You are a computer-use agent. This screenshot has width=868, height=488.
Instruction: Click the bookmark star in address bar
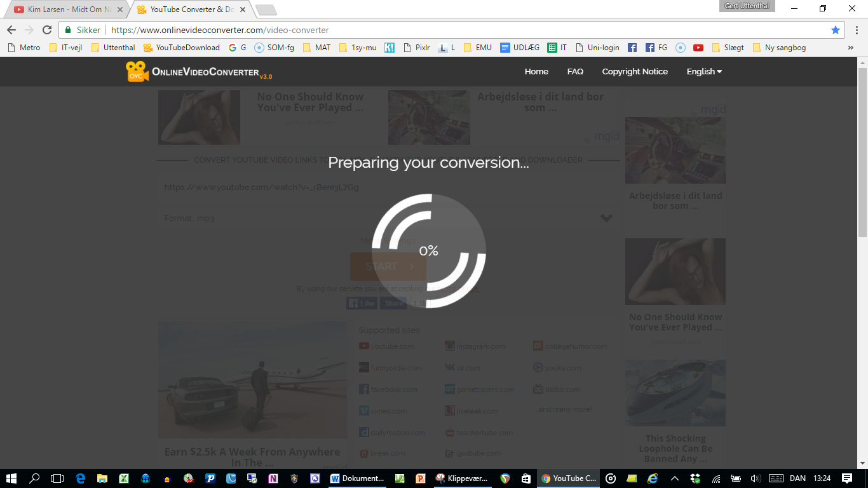coord(836,30)
